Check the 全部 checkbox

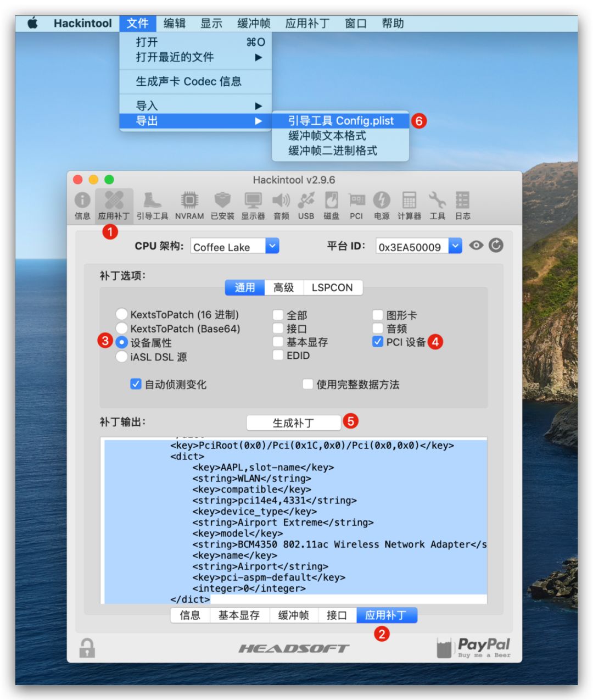(278, 315)
